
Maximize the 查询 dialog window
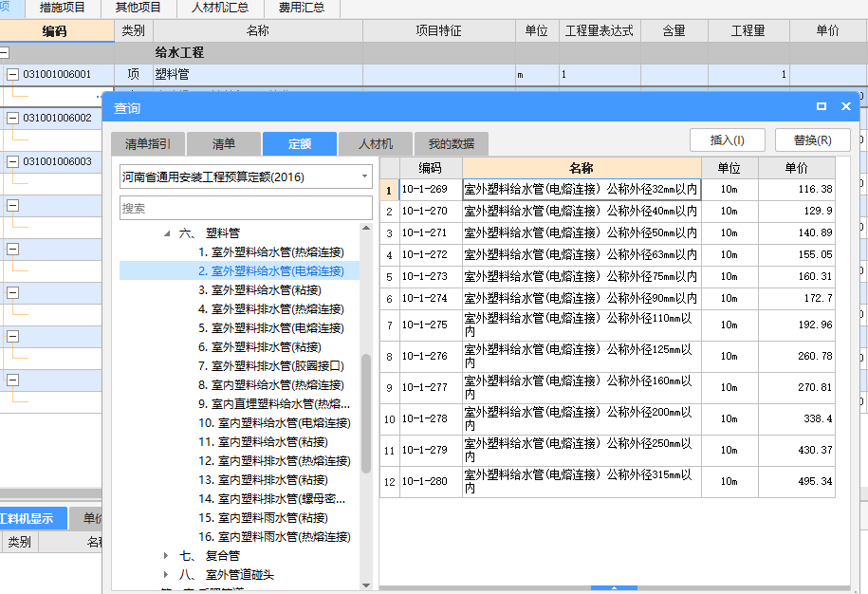click(x=822, y=106)
